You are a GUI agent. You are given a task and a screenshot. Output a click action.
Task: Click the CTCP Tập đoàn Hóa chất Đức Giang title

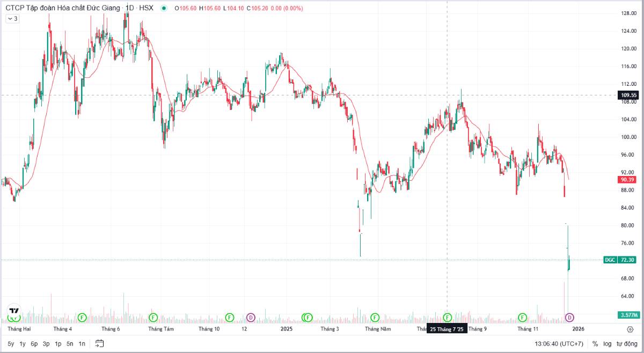[63, 9]
